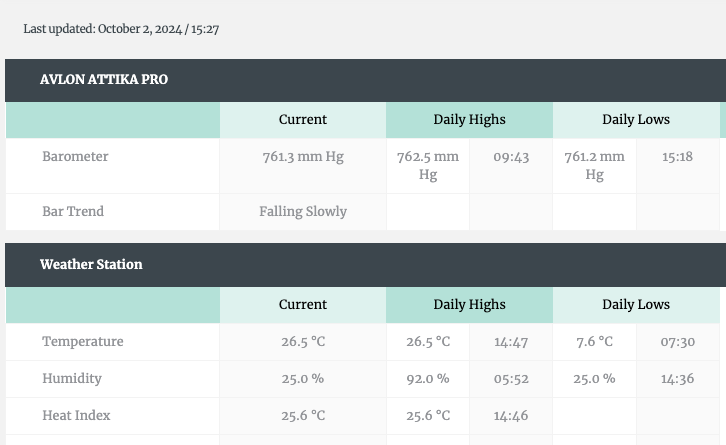Click the 14:47 temperature high time

pyautogui.click(x=511, y=342)
